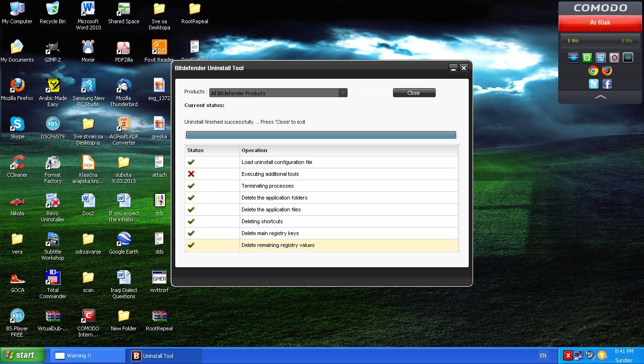Launch Chrome from the Comodo widget
The height and width of the screenshot is (364, 644).
coord(593,71)
